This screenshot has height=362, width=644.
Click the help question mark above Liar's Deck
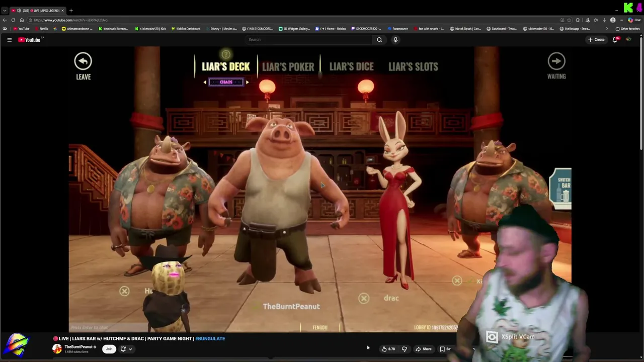226,54
